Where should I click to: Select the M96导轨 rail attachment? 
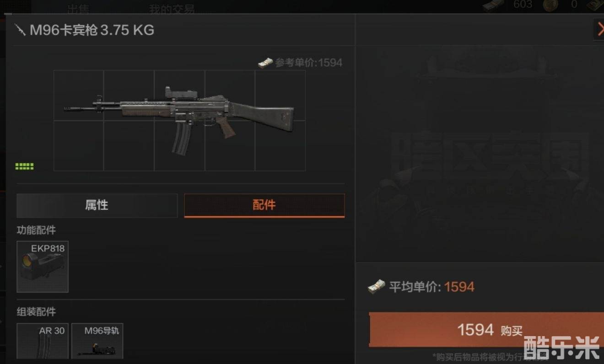[x=97, y=341]
